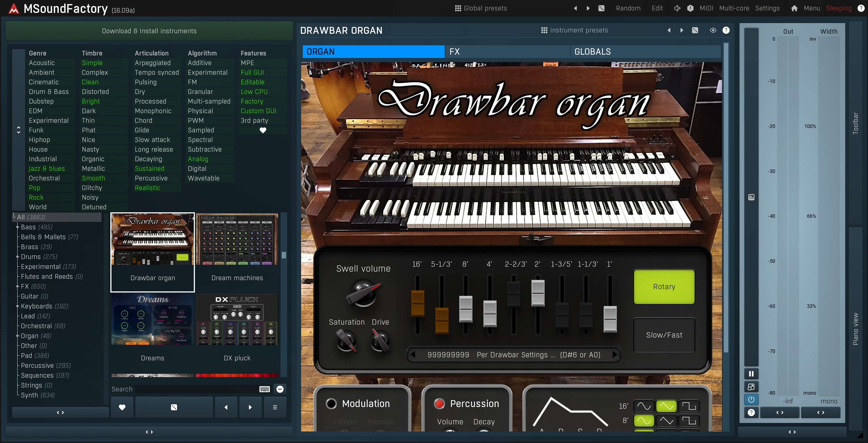Click the exclamation warning icon in top bar
Image resolution: width=868 pixels, height=443 pixels.
(x=690, y=9)
